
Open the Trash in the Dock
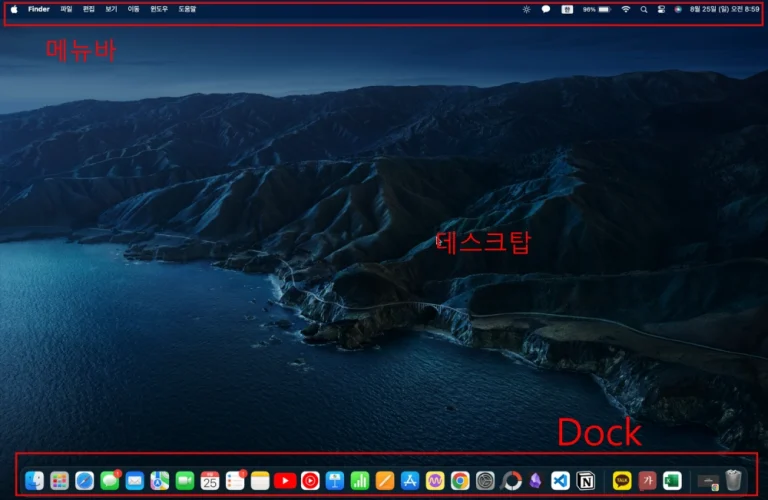[734, 481]
